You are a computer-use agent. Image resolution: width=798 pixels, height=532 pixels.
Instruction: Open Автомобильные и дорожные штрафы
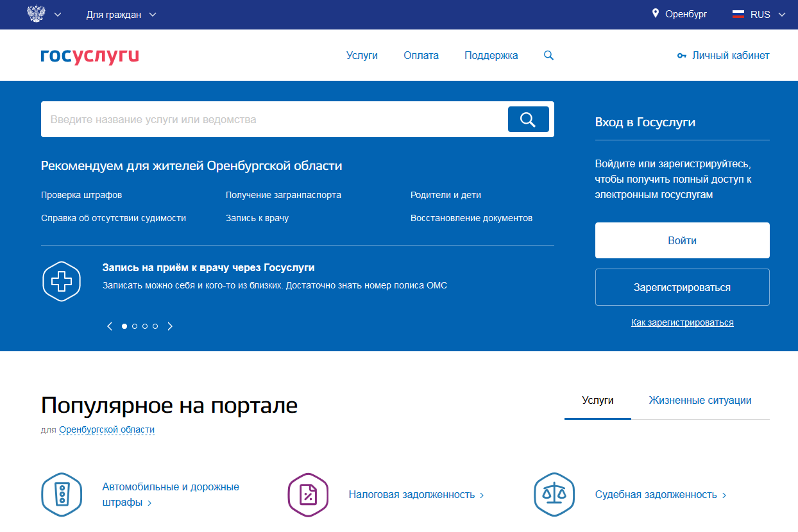pyautogui.click(x=171, y=495)
